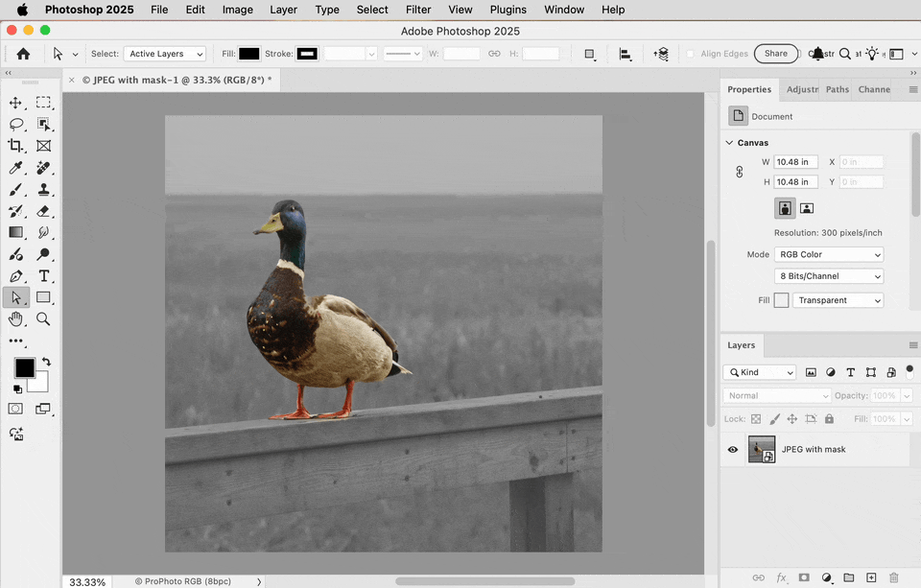Switch to the Paths tab
Image resolution: width=921 pixels, height=588 pixels.
837,89
